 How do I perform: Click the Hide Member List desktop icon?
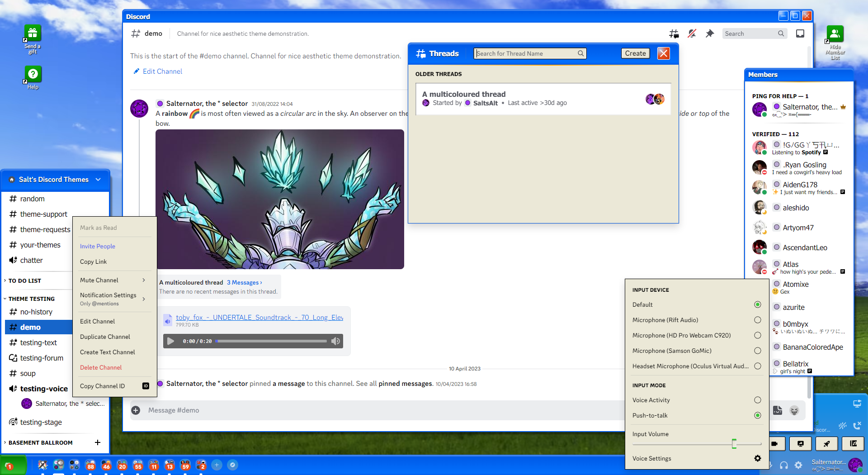pyautogui.click(x=835, y=43)
